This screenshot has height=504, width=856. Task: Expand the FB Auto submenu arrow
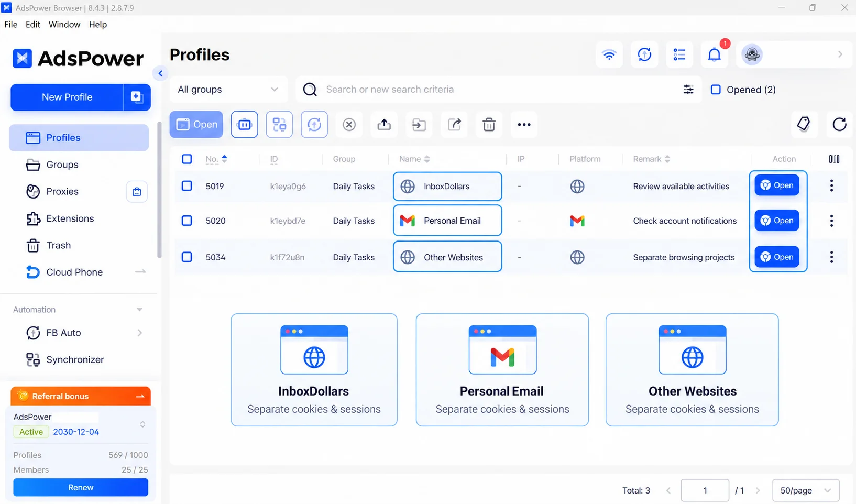pyautogui.click(x=140, y=333)
